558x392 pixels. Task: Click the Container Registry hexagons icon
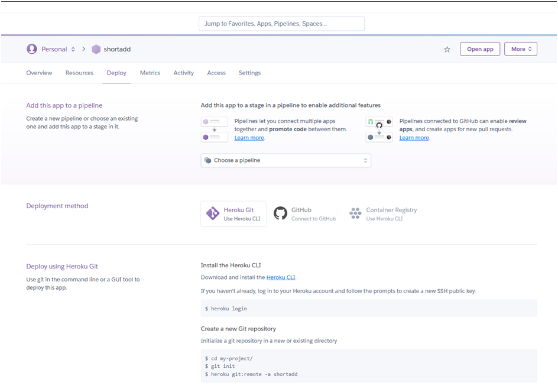point(355,213)
